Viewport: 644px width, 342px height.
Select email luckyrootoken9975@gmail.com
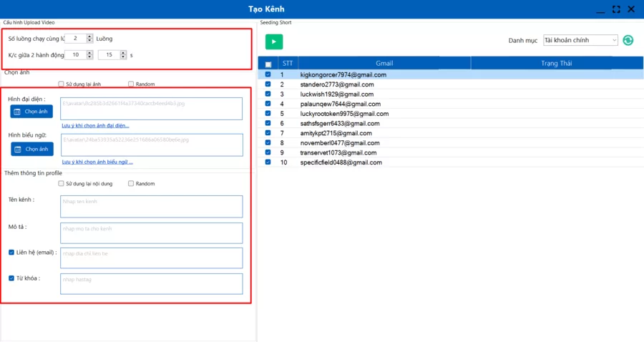pyautogui.click(x=345, y=114)
